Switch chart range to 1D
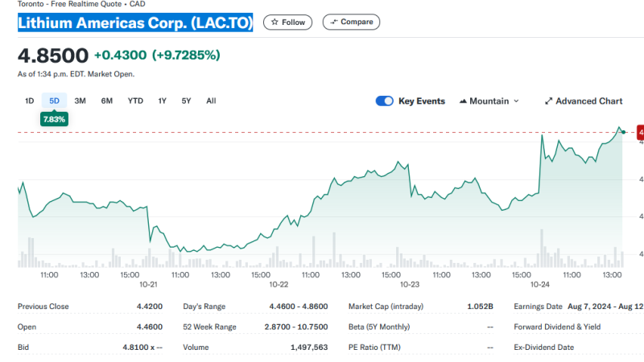This screenshot has width=644, height=362. (x=30, y=101)
